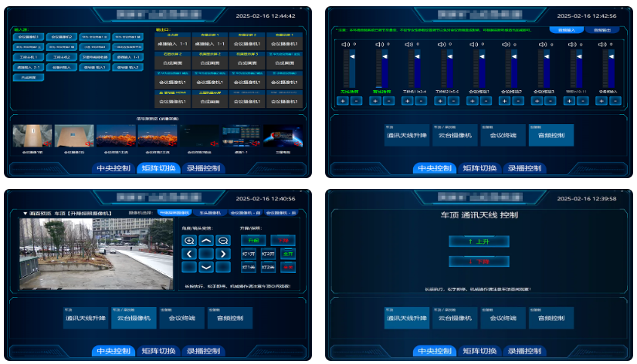The height and width of the screenshot is (364, 637).
Task: Click the first audio channel's volume slider
Action: (x=351, y=69)
